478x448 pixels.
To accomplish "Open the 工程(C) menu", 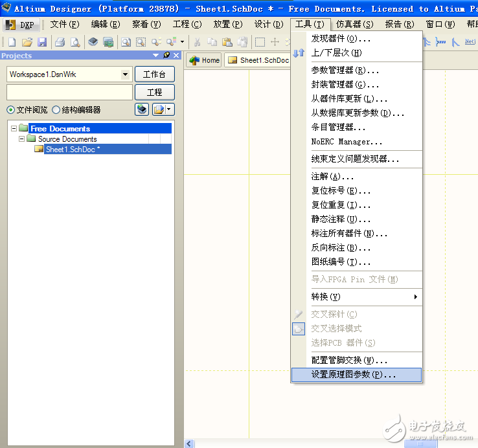I will click(x=187, y=25).
